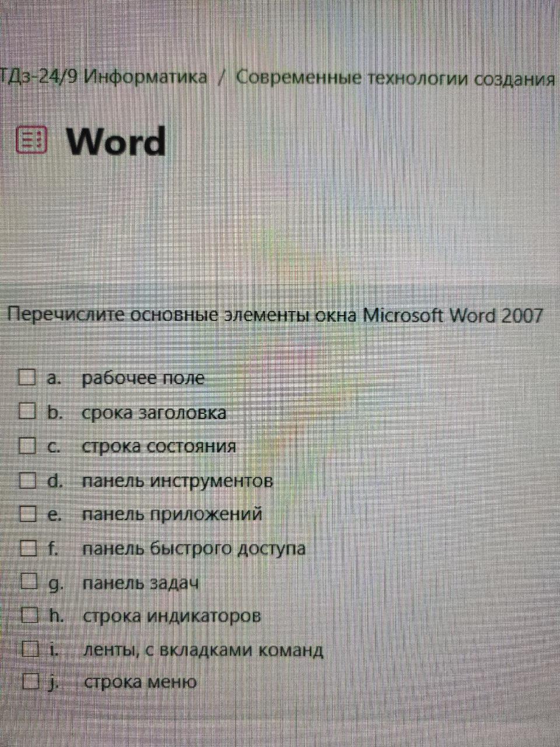The height and width of the screenshot is (747, 560).
Task: Mark checkbox f панель быстрого доступа
Action: click(29, 547)
